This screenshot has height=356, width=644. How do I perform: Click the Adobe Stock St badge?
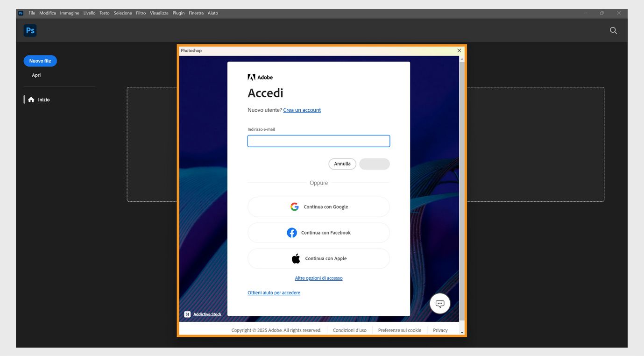[x=187, y=314]
